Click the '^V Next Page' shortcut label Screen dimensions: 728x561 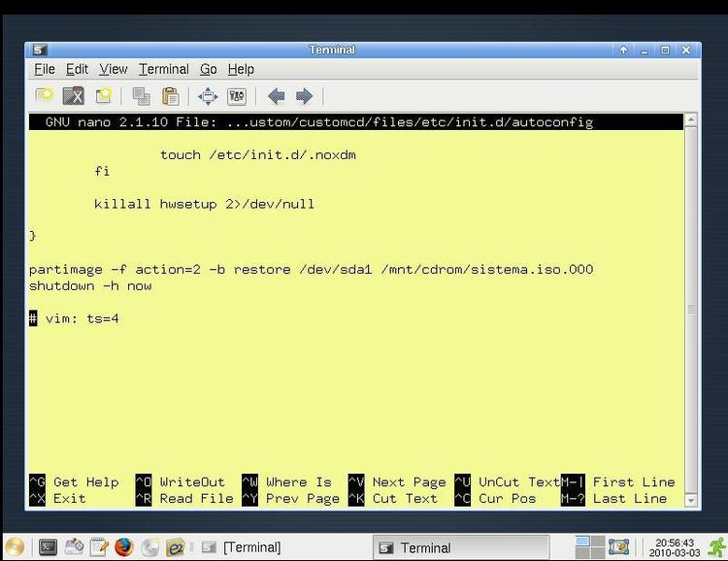coord(397,482)
